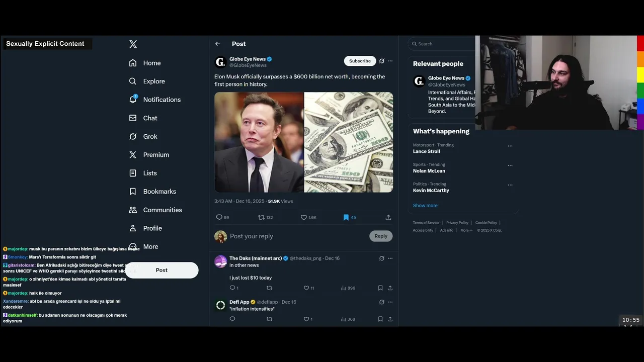Open three-dot menu on Defi App reply
This screenshot has height=362, width=644.
click(x=390, y=302)
